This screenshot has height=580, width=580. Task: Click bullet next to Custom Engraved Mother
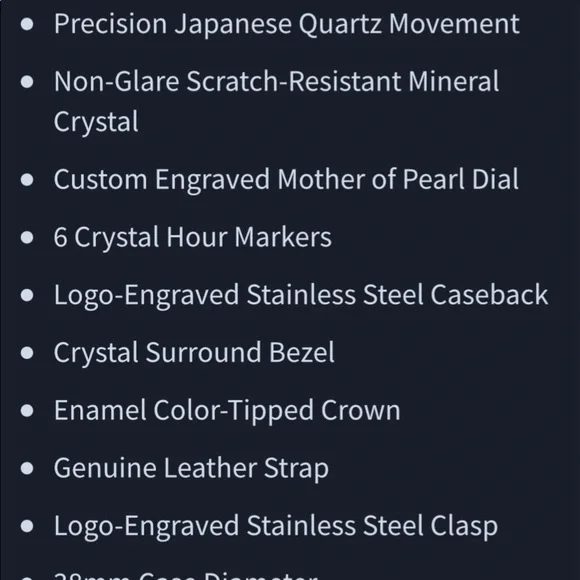pos(27,180)
